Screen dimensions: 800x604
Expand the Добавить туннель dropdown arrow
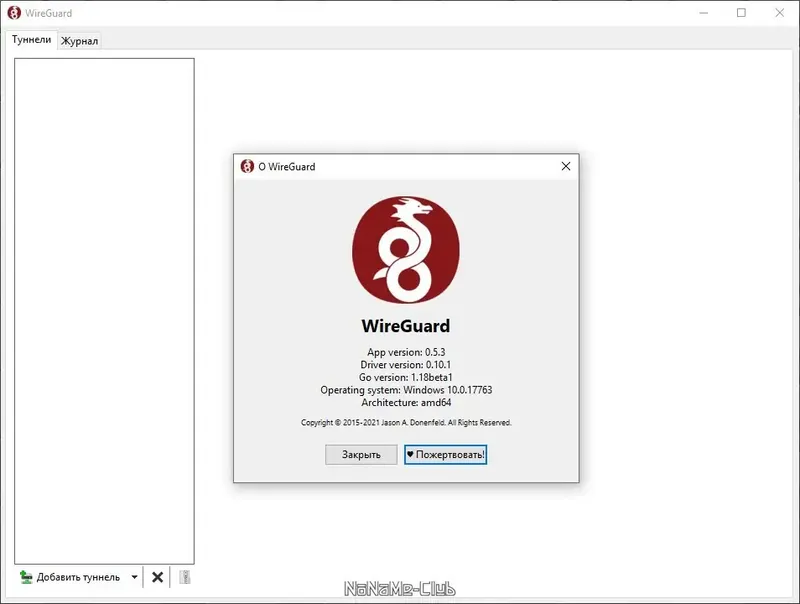[x=134, y=577]
